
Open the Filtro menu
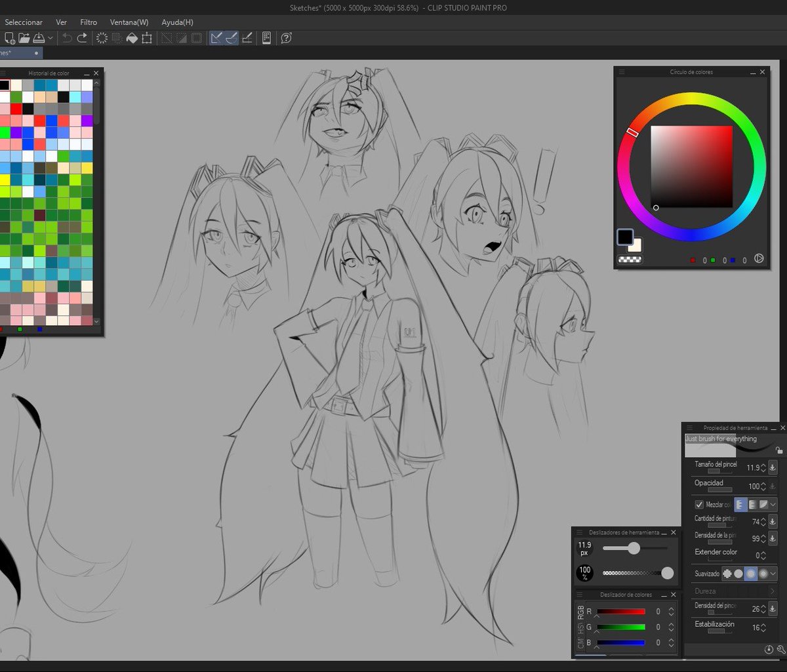[89, 22]
